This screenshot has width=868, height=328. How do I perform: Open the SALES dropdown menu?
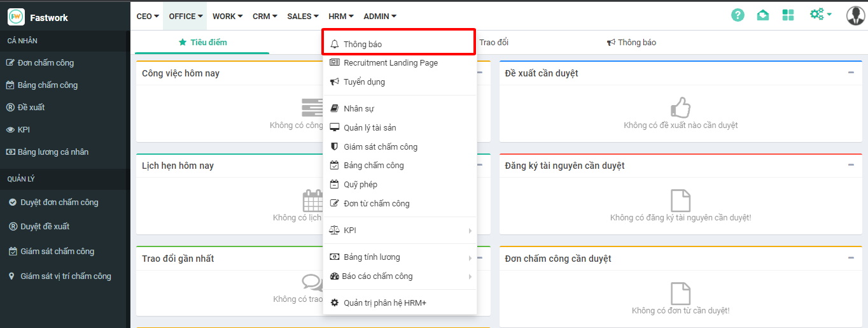303,17
